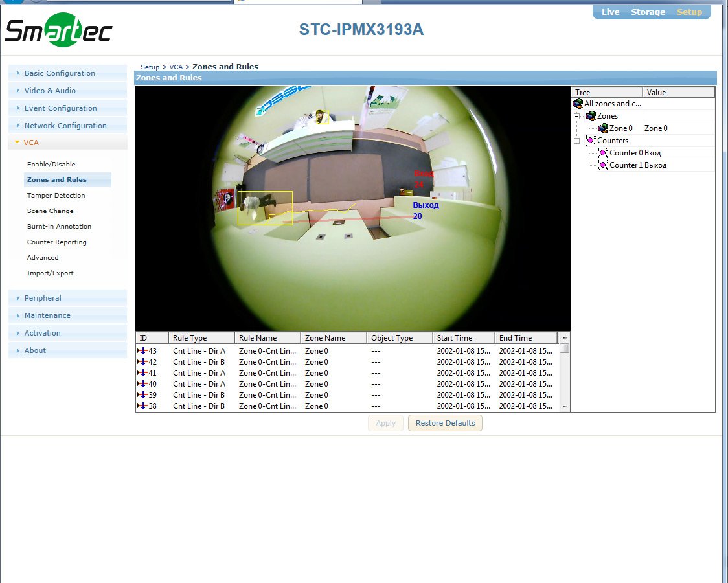Click the All zones and counters tree icon
728x583 pixels.
(578, 104)
